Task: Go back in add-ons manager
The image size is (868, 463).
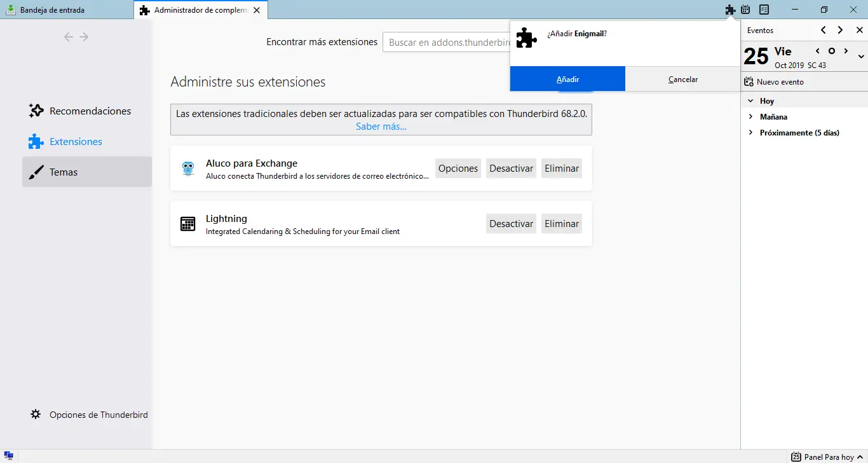Action: [69, 37]
